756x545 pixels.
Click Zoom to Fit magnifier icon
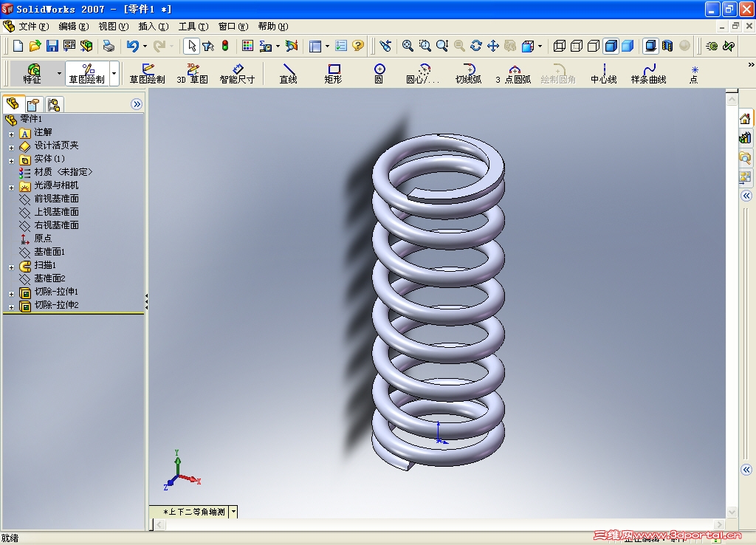point(408,46)
